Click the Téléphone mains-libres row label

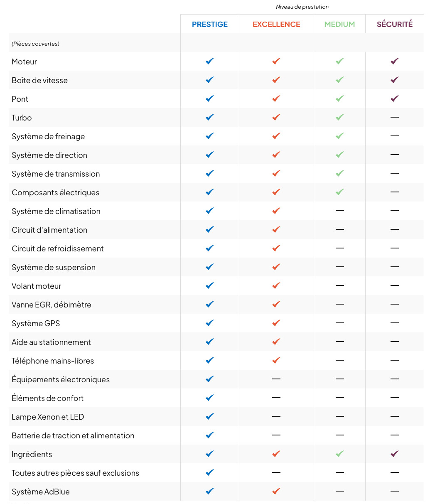click(53, 361)
